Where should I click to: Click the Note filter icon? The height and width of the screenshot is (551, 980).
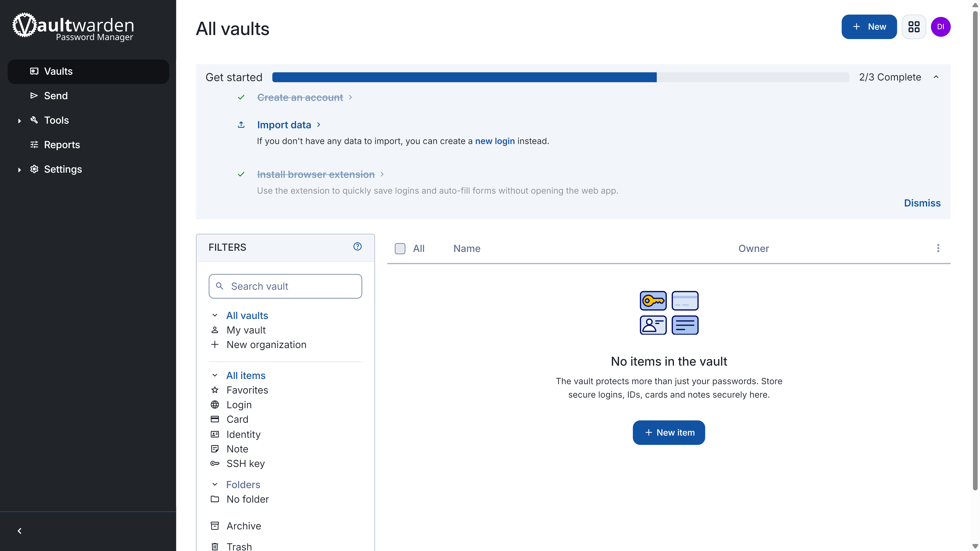coord(215,449)
